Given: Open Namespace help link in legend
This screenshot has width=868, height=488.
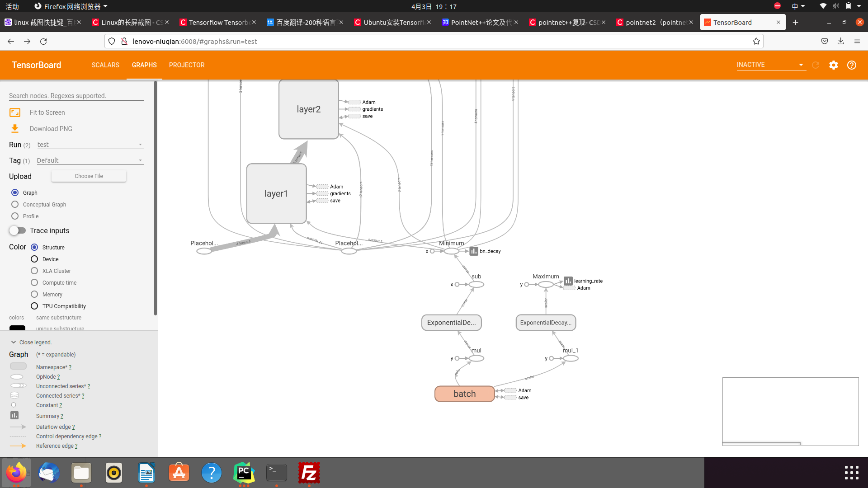Looking at the screenshot, I should (x=70, y=367).
